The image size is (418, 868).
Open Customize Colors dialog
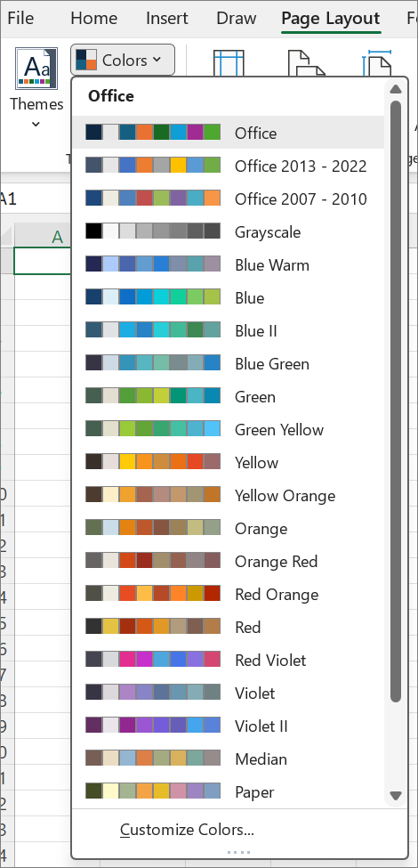187,829
